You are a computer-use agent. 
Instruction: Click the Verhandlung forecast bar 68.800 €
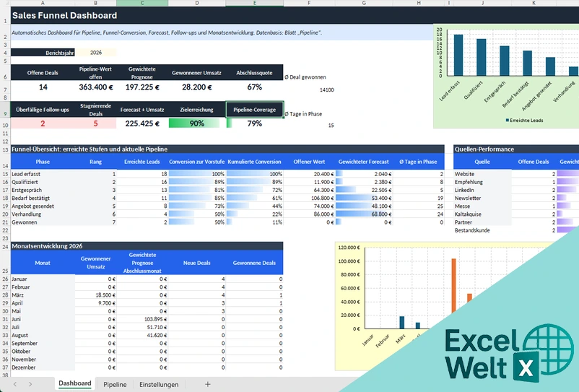364,214
